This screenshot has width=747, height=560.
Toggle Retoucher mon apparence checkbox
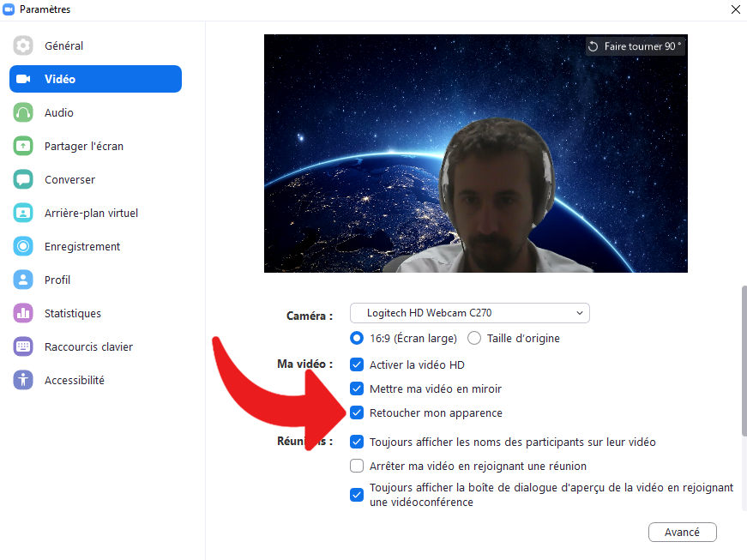(x=357, y=412)
